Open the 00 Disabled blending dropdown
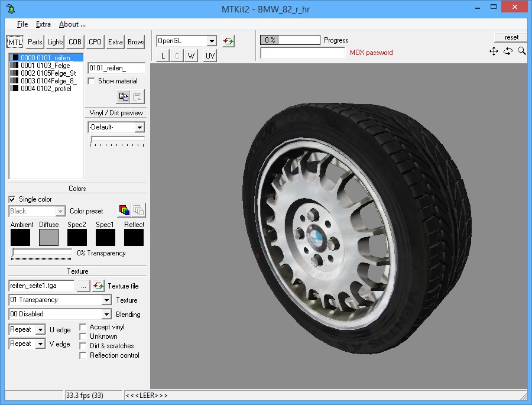532x405 pixels. pyautogui.click(x=106, y=315)
